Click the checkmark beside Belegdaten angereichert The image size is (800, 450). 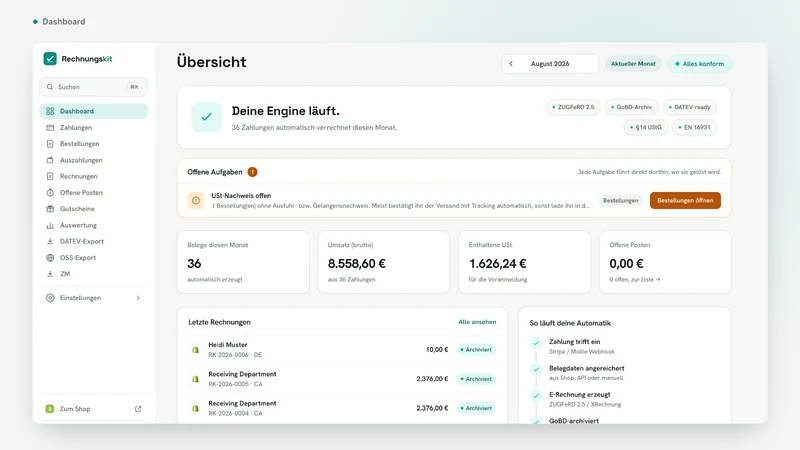coord(536,369)
